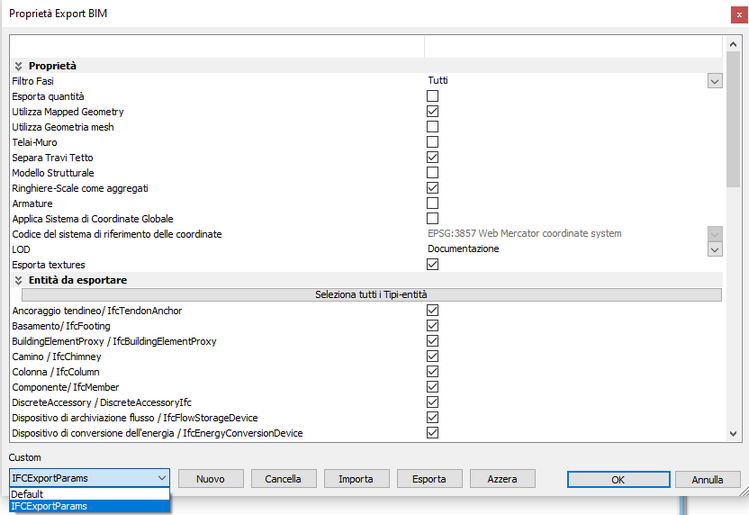This screenshot has width=749, height=515.
Task: Uncheck Separa Travi Tetto
Action: point(432,157)
